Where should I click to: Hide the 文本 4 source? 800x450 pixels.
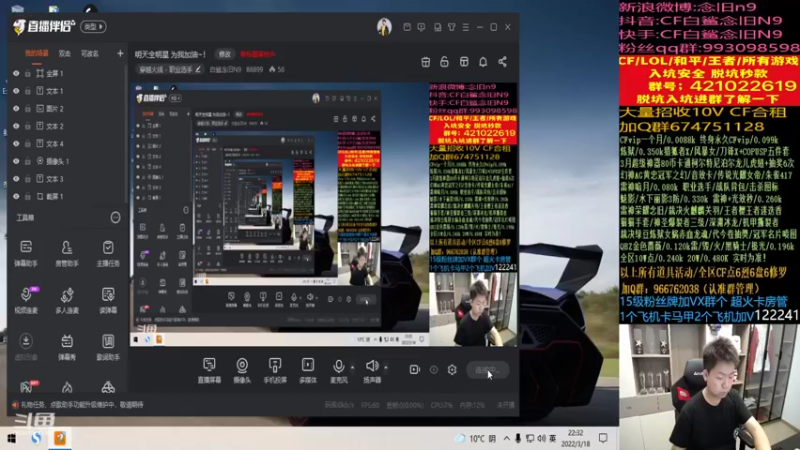pos(16,144)
